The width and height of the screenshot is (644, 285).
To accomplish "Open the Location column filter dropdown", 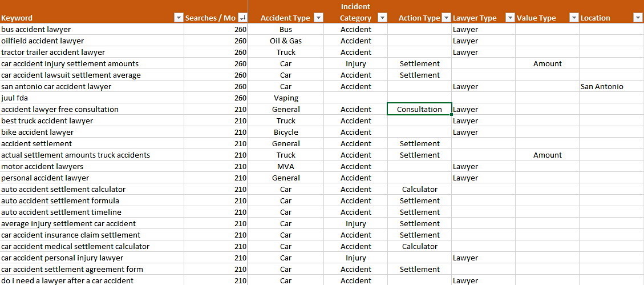I will [x=638, y=18].
